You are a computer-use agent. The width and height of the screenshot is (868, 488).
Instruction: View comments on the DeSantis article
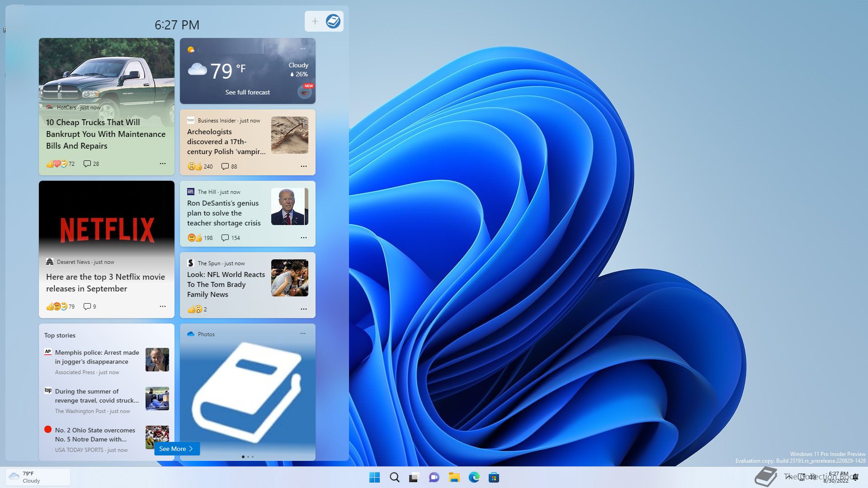[x=231, y=238]
